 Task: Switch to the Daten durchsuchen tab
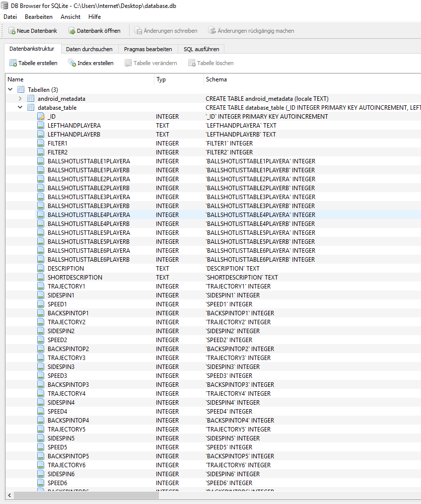tap(89, 49)
